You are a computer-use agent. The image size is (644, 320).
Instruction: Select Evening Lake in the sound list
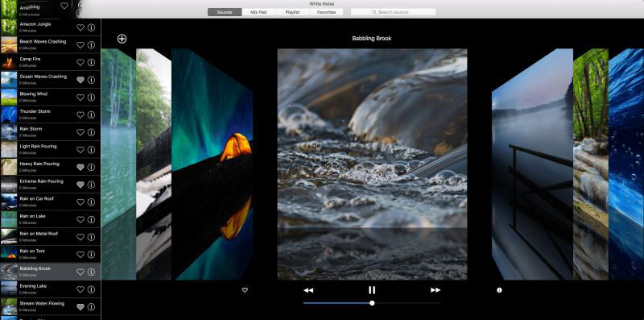click(x=50, y=289)
